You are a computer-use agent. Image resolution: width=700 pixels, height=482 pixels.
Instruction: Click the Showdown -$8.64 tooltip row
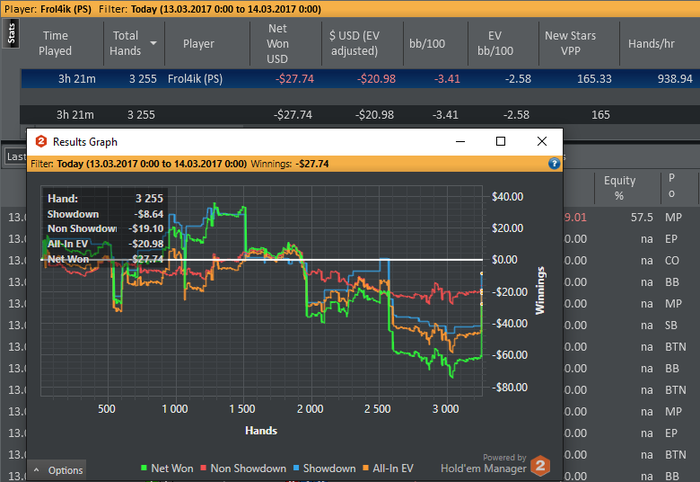pos(105,214)
